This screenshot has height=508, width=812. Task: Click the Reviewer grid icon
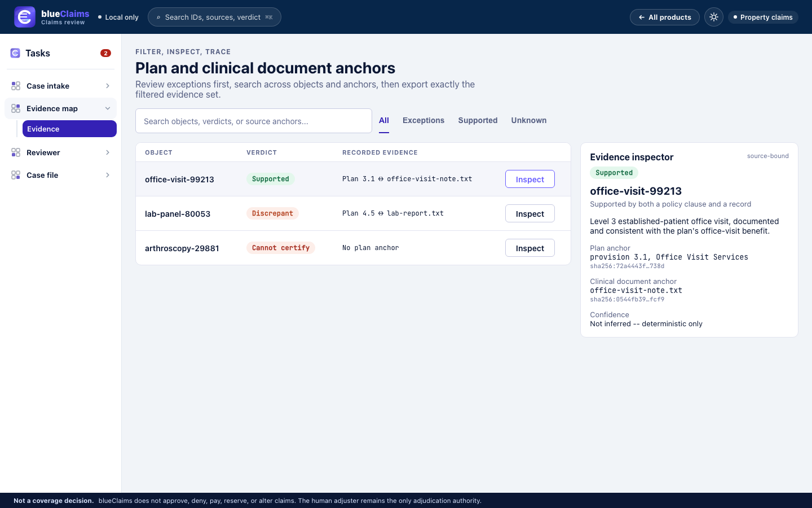click(16, 152)
